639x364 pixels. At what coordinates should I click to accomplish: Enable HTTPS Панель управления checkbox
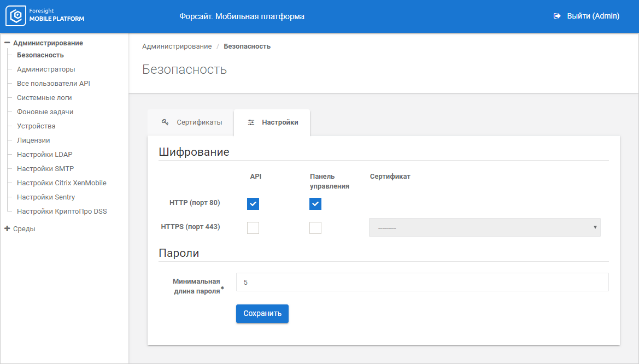click(x=315, y=228)
